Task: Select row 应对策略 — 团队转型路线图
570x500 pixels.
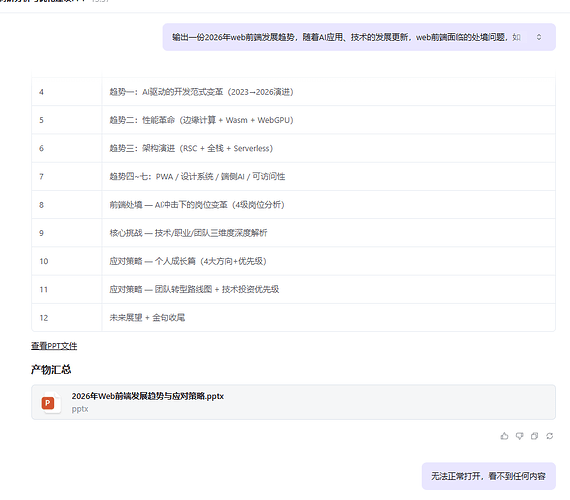Action: pyautogui.click(x=293, y=289)
